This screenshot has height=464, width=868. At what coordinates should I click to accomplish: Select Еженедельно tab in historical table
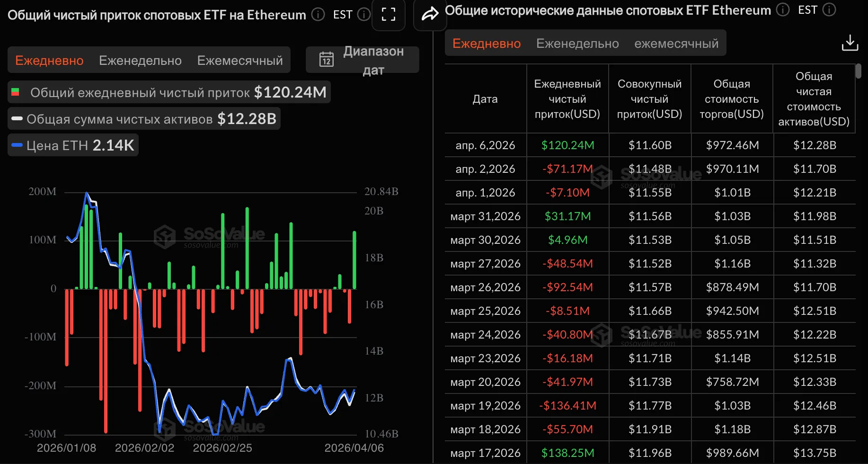click(x=577, y=44)
